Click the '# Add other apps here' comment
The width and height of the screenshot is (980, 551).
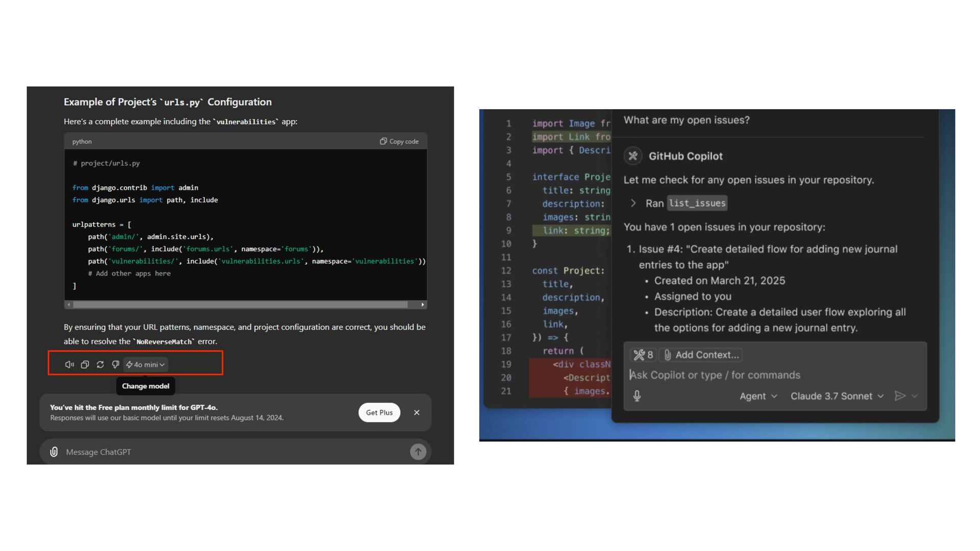click(x=129, y=273)
